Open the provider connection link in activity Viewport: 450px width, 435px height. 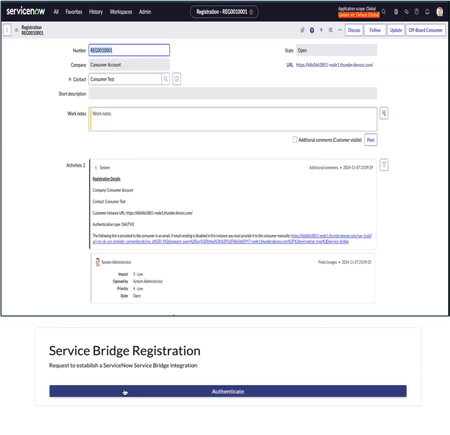(x=232, y=239)
